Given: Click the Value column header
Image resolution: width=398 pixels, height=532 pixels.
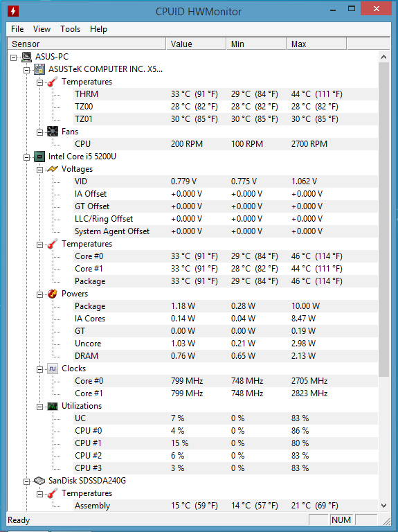Looking at the screenshot, I should click(196, 44).
